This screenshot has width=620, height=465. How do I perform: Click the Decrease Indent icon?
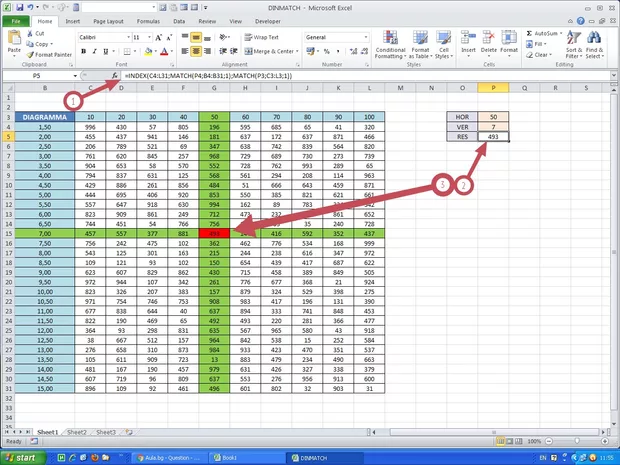pyautogui.click(x=223, y=51)
